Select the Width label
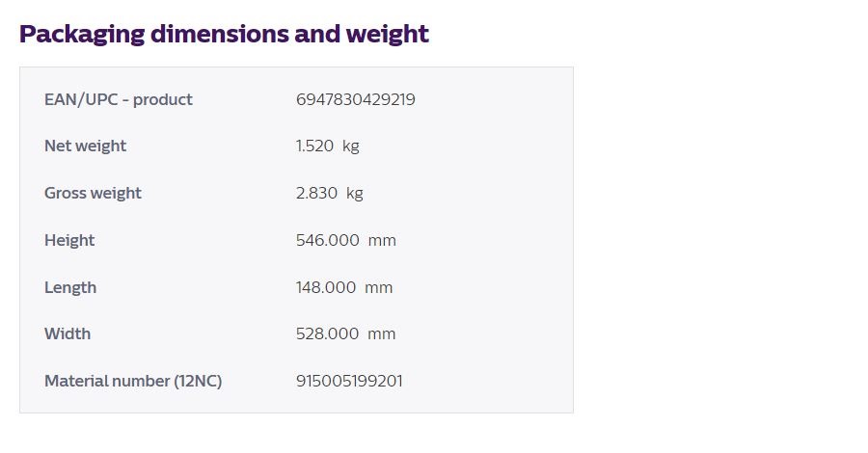The image size is (868, 453). pos(68,334)
